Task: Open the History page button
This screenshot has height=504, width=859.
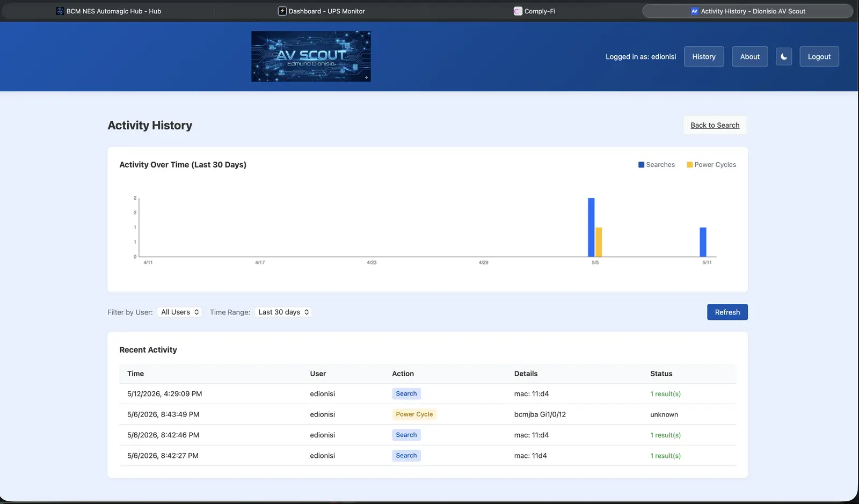Action: coord(704,56)
